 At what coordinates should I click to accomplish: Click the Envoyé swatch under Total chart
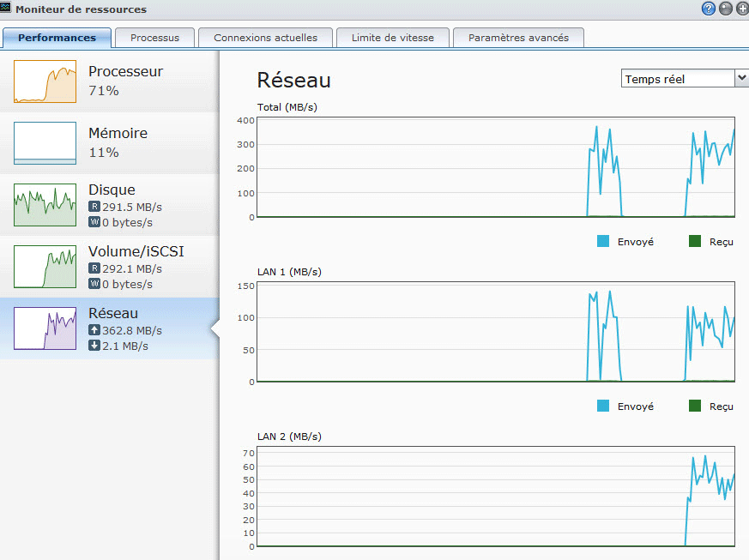[x=603, y=241]
